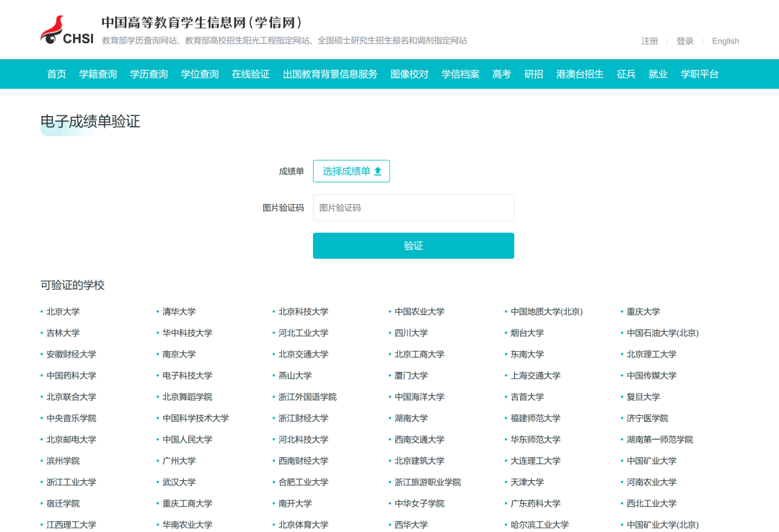Open the 学信档案 page
The image size is (779, 532).
coord(461,74)
